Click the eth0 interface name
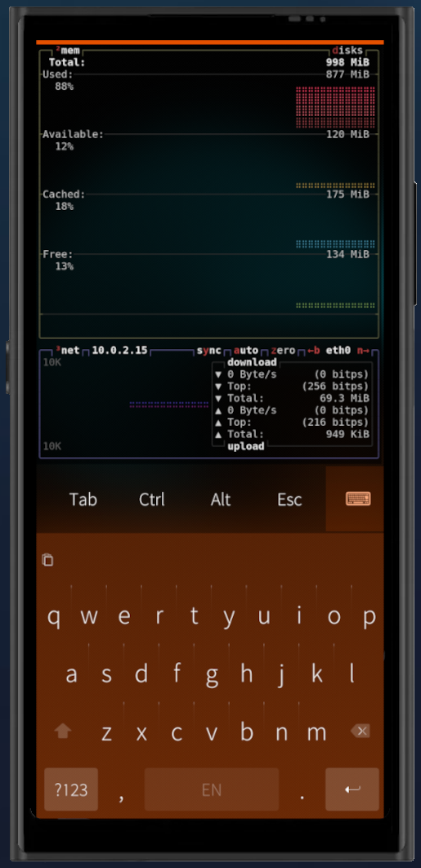 click(338, 351)
